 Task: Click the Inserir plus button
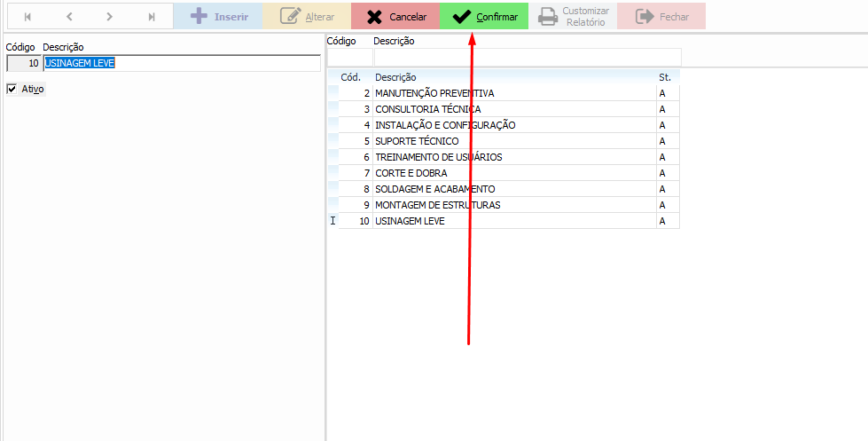[x=218, y=17]
